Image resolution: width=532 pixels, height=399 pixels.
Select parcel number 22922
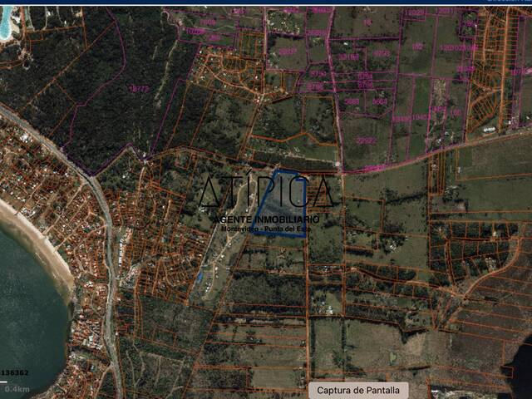coord(367,141)
